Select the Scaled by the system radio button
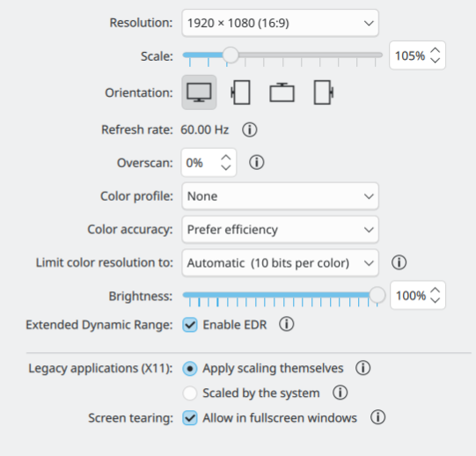 tap(190, 393)
